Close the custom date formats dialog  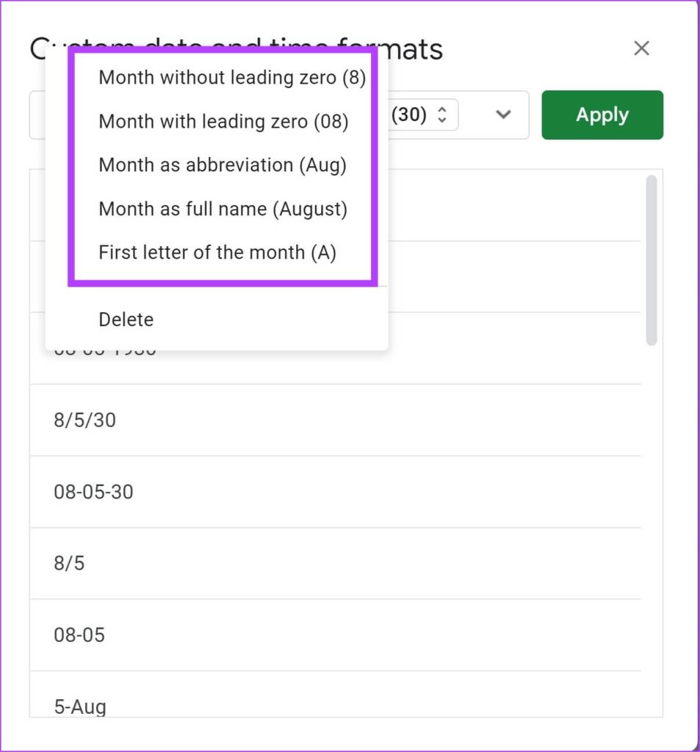pos(641,48)
